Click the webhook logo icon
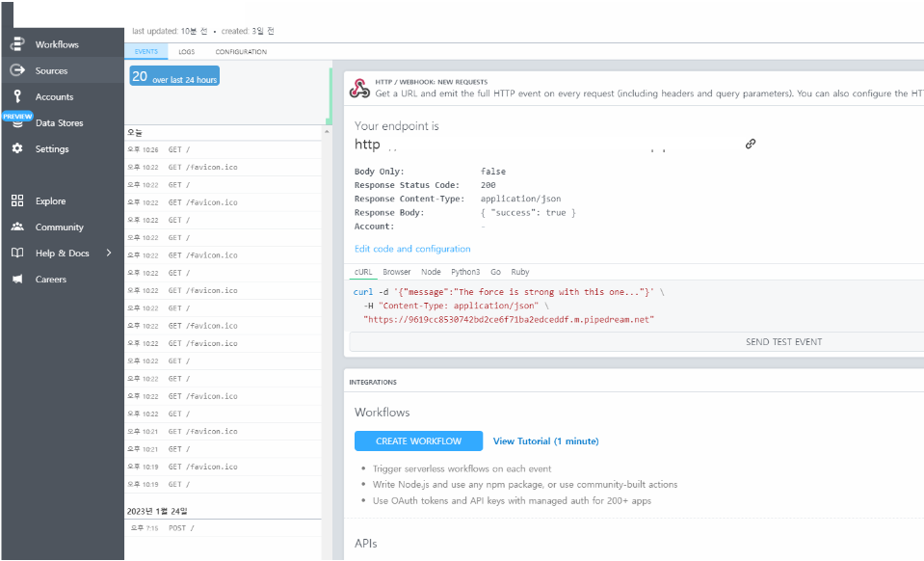The width and height of the screenshot is (924, 561). (359, 89)
